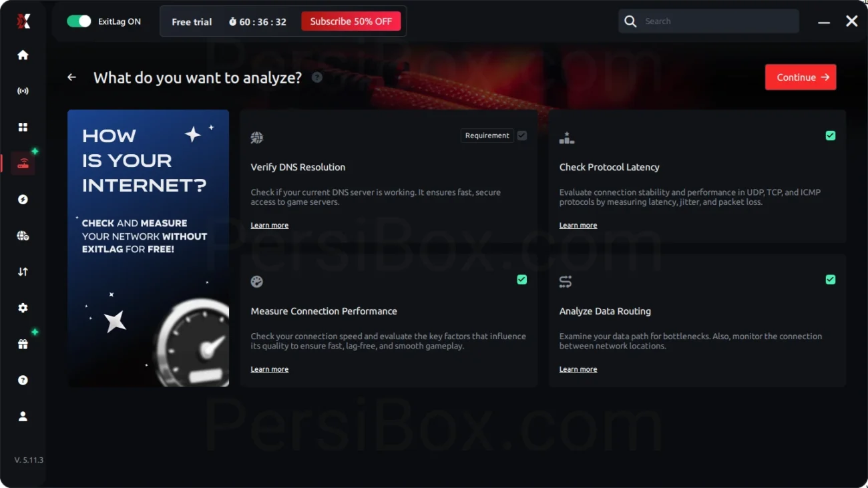The image size is (868, 488).
Task: Click the Check Protocol Latency icon
Action: point(567,138)
